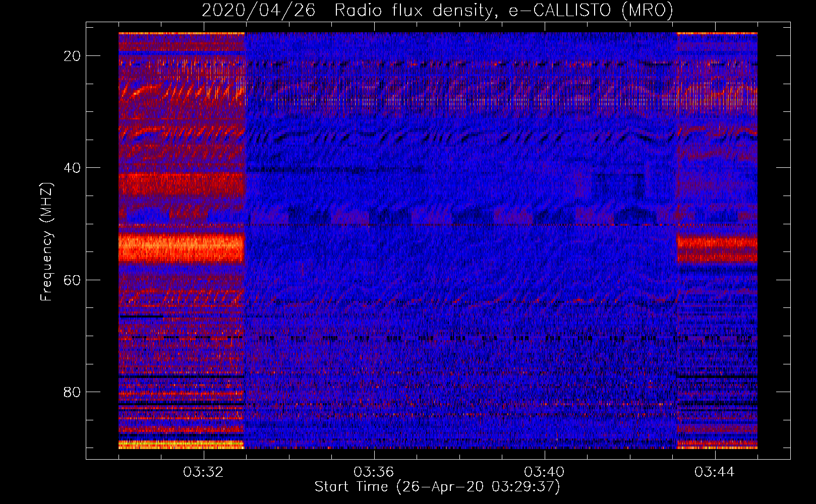Viewport: 816px width, 504px height.
Task: Click the 'Start Time (26-Apr-20 03:29:37)' label
Action: [437, 487]
